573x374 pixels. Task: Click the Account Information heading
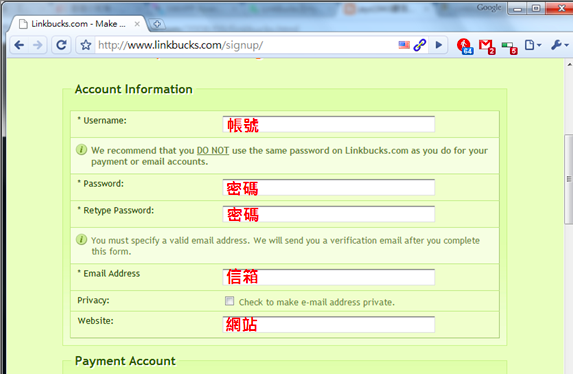134,89
